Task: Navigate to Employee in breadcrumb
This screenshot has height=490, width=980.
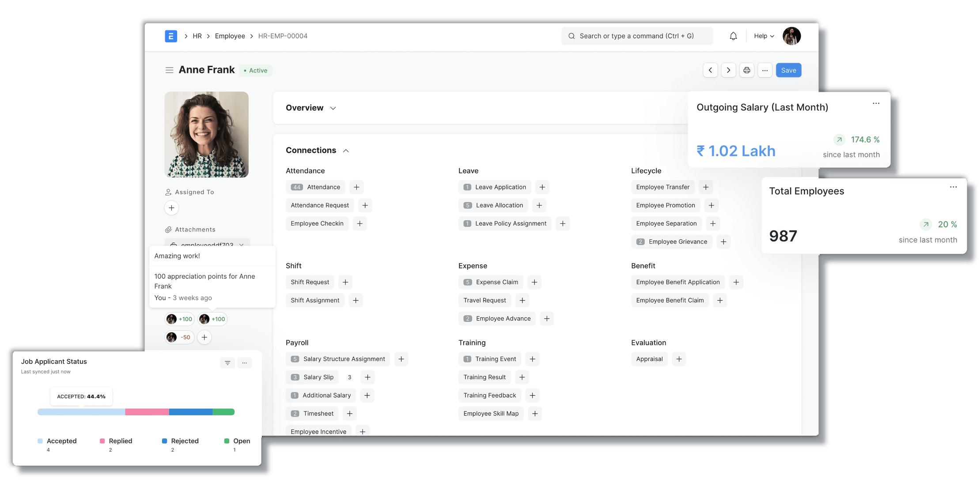Action: click(x=230, y=36)
